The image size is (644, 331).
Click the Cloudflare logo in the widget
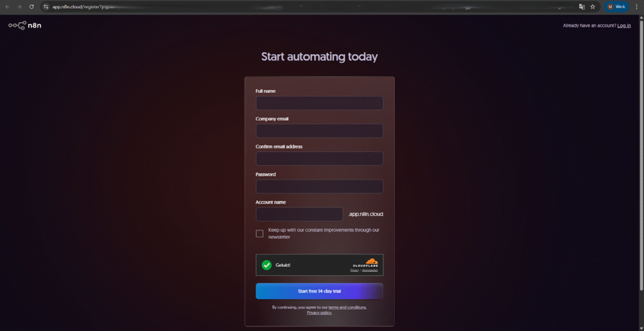click(x=365, y=263)
